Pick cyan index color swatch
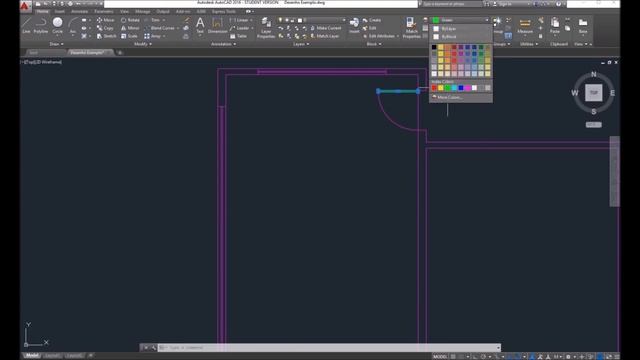640x360 pixels. point(454,88)
